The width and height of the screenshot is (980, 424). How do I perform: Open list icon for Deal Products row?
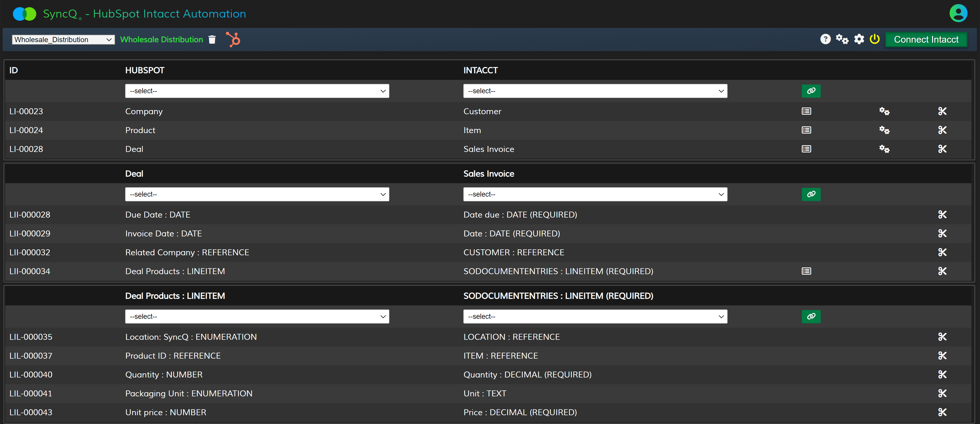coord(806,271)
